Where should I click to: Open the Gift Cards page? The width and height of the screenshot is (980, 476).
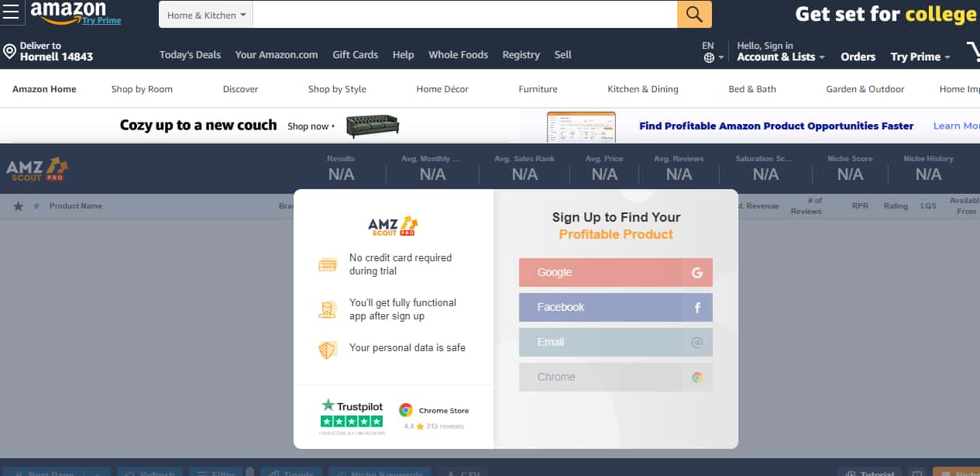click(356, 55)
